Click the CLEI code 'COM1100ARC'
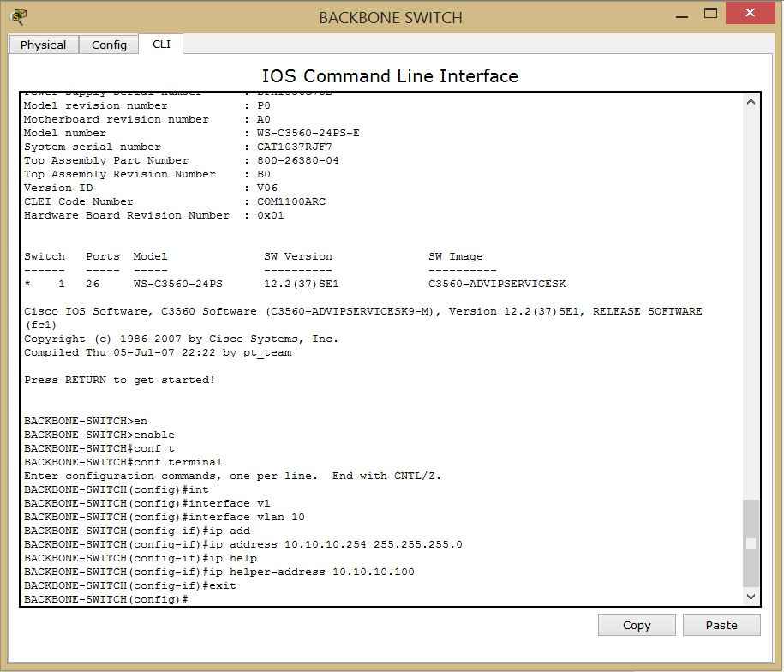Screen dimensions: 784x672 pos(291,201)
